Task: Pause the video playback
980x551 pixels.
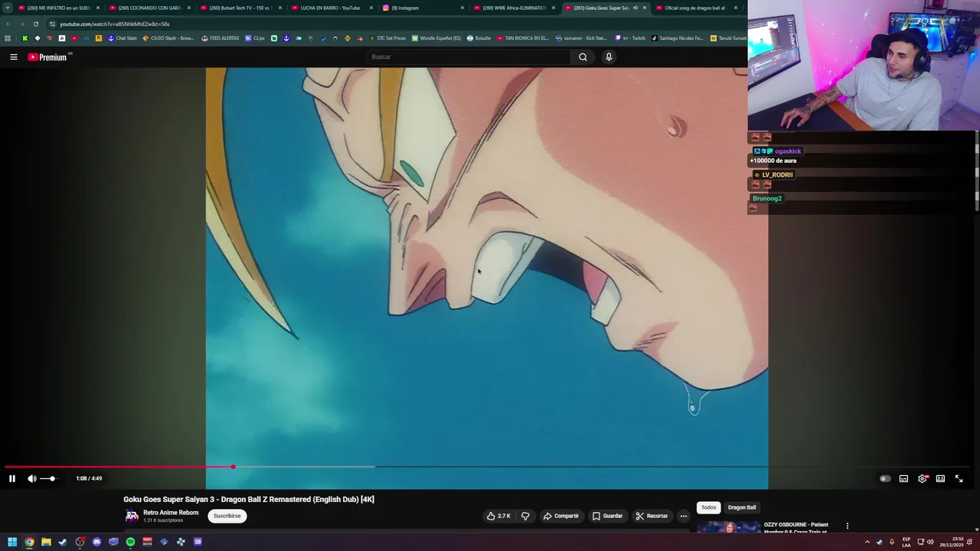Action: point(12,478)
